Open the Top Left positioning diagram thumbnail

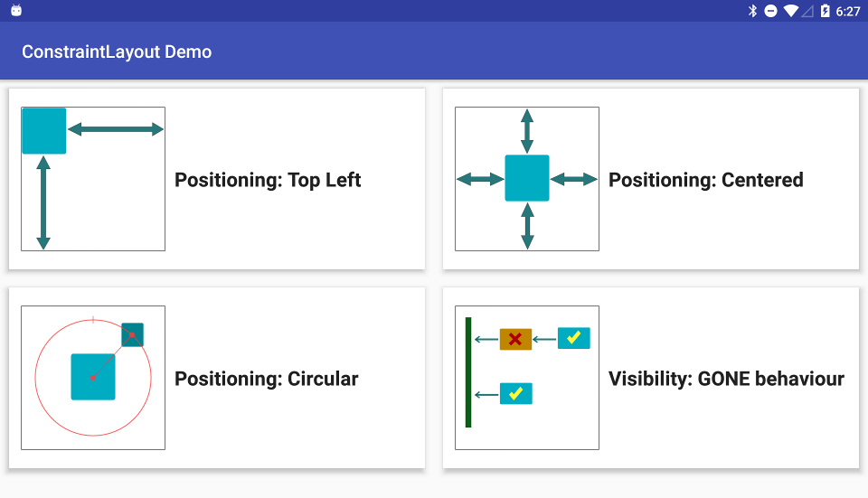coord(93,179)
